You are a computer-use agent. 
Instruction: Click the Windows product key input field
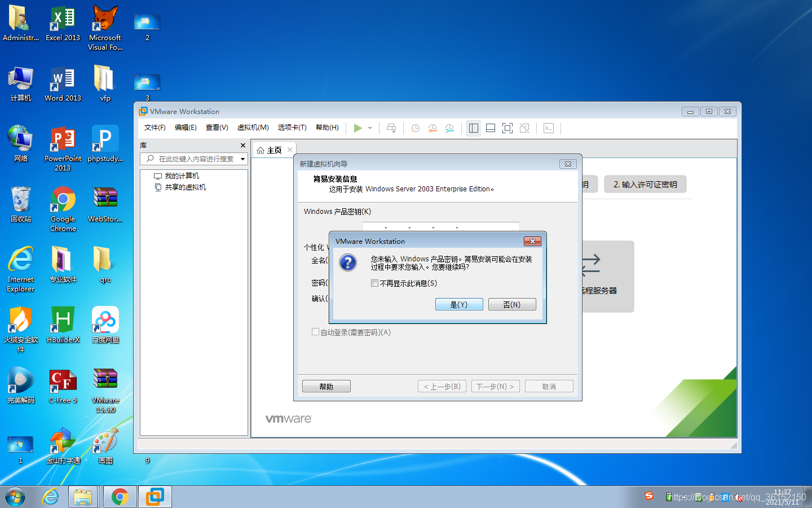[440, 226]
